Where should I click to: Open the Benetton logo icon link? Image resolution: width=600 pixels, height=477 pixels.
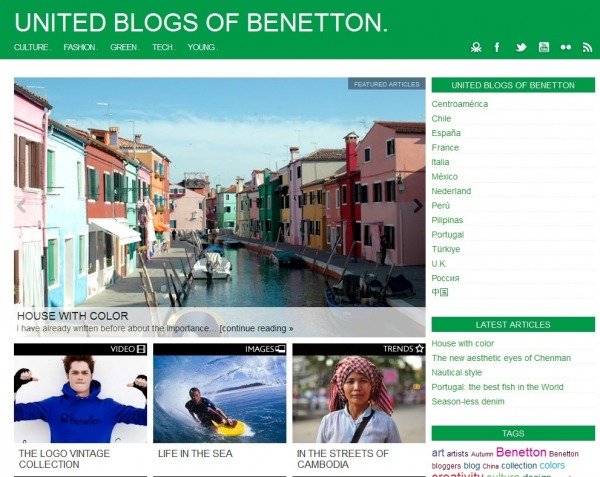point(476,47)
